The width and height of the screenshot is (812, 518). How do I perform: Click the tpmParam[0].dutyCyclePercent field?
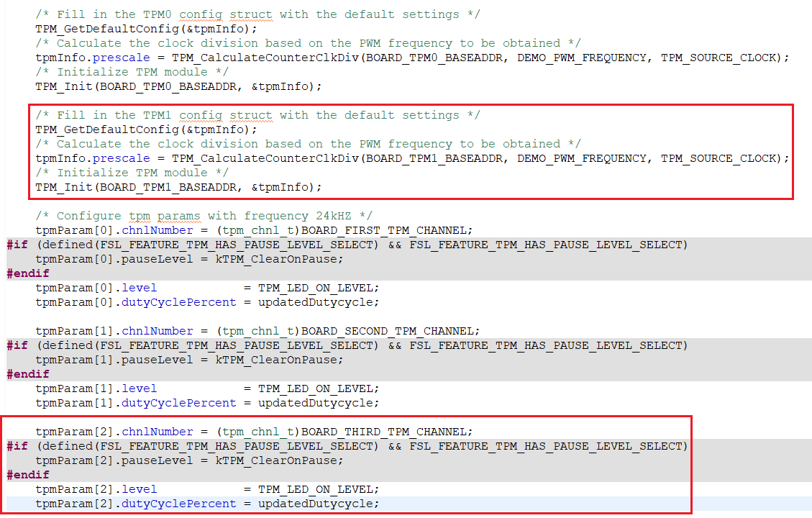(x=178, y=302)
